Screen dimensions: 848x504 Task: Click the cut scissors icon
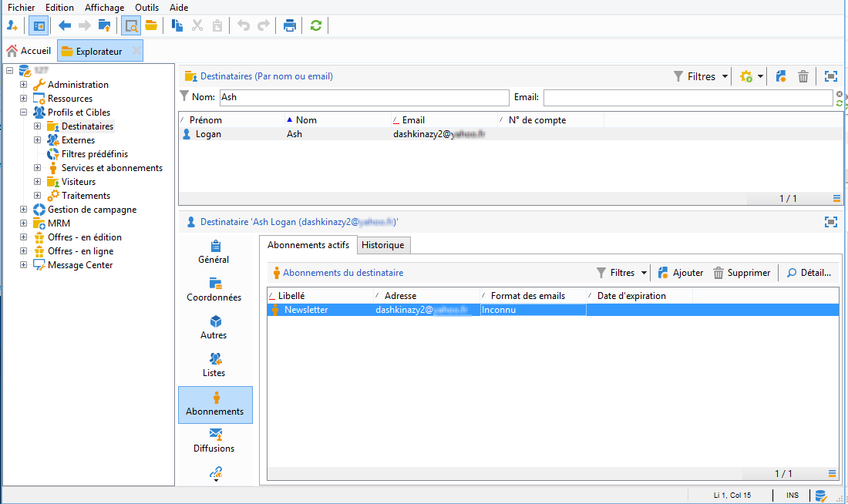click(197, 25)
